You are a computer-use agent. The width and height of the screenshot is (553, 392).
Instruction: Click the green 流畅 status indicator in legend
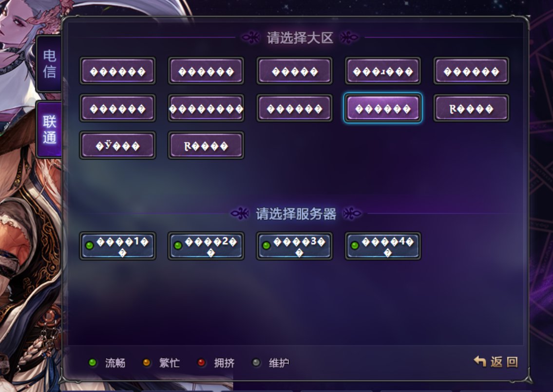(93, 362)
